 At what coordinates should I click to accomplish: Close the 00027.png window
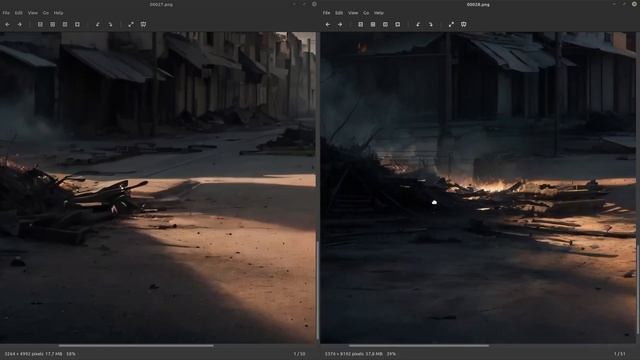[x=314, y=4]
